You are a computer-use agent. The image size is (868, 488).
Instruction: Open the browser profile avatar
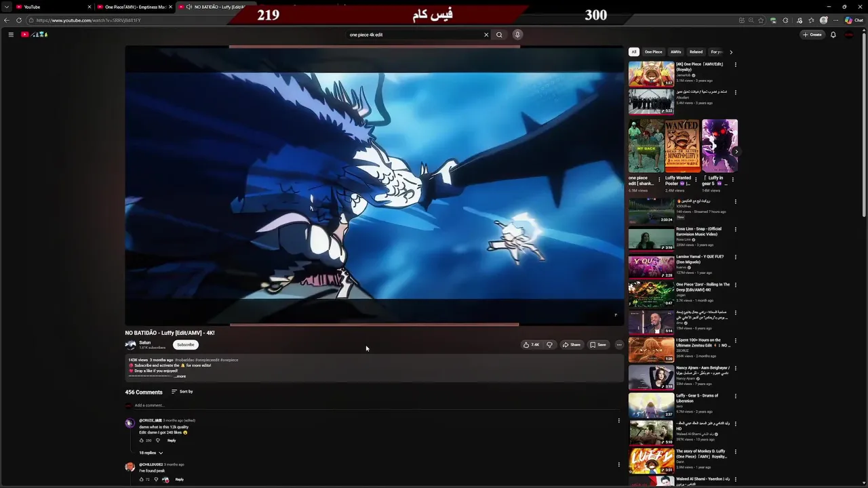(824, 20)
